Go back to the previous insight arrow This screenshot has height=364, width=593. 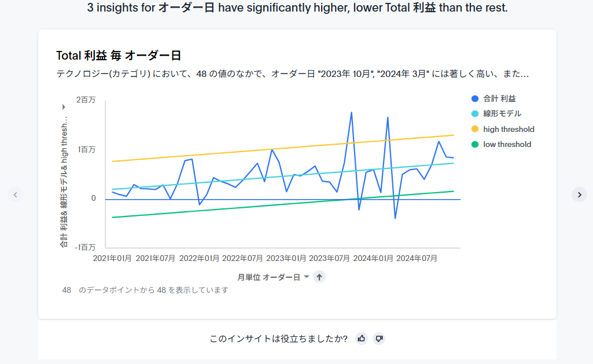click(16, 194)
